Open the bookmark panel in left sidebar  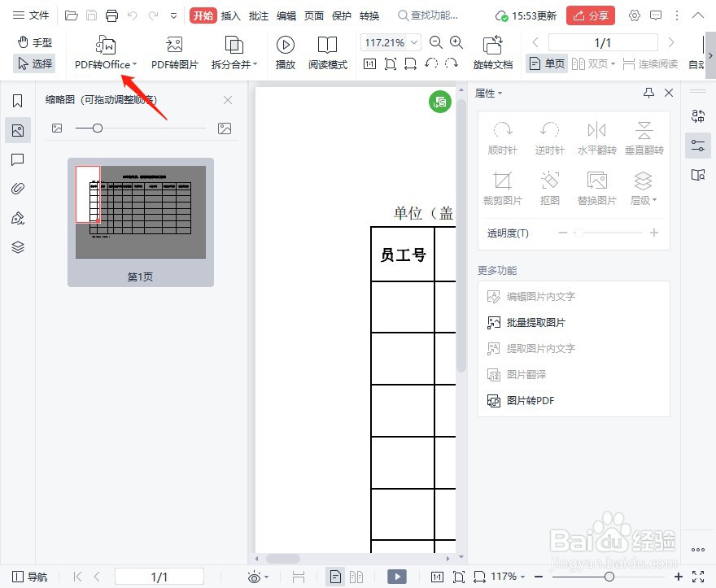[17, 101]
